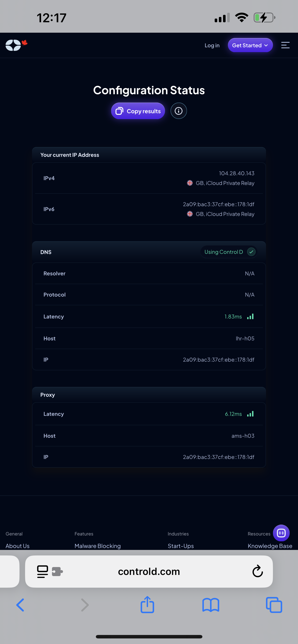Image resolution: width=298 pixels, height=644 pixels.
Task: Go back to the previous page
Action: 20,605
